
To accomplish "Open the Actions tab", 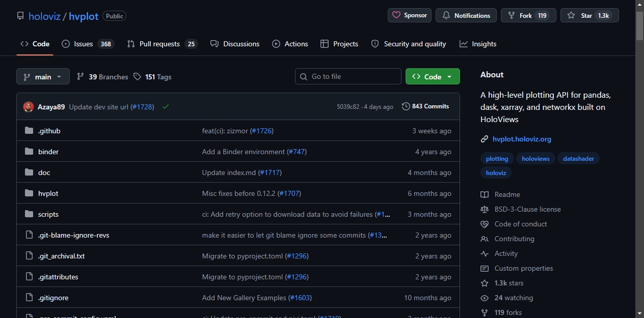I will tap(290, 44).
